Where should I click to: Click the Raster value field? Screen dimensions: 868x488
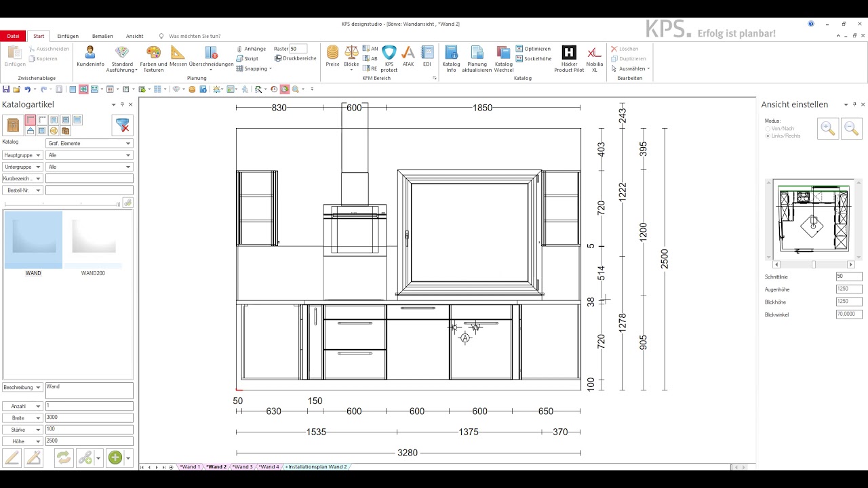click(x=298, y=49)
